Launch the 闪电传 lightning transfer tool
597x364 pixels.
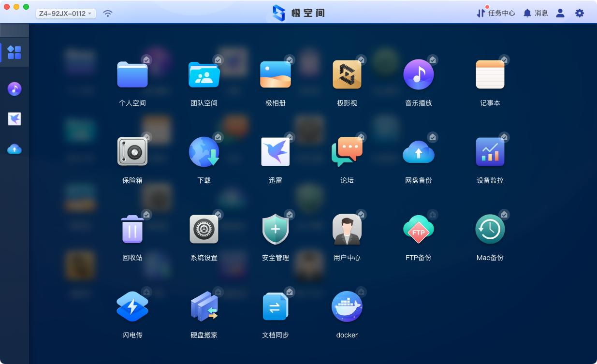tap(132, 306)
